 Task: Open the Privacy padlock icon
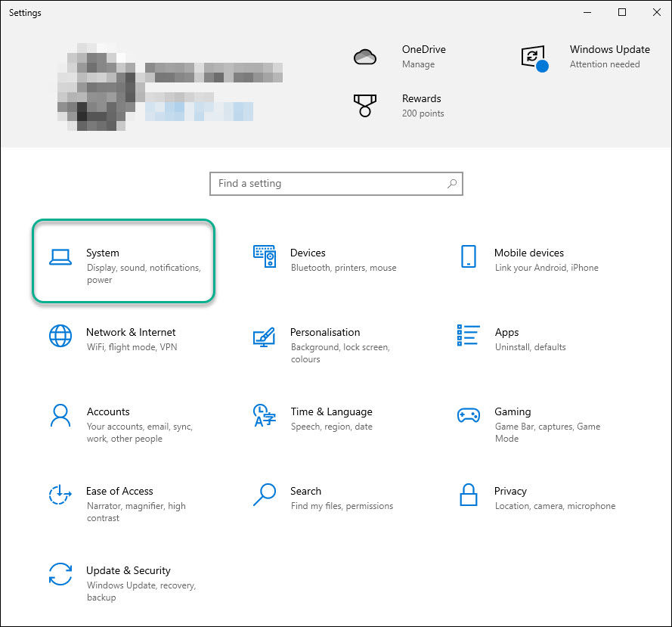coord(469,495)
